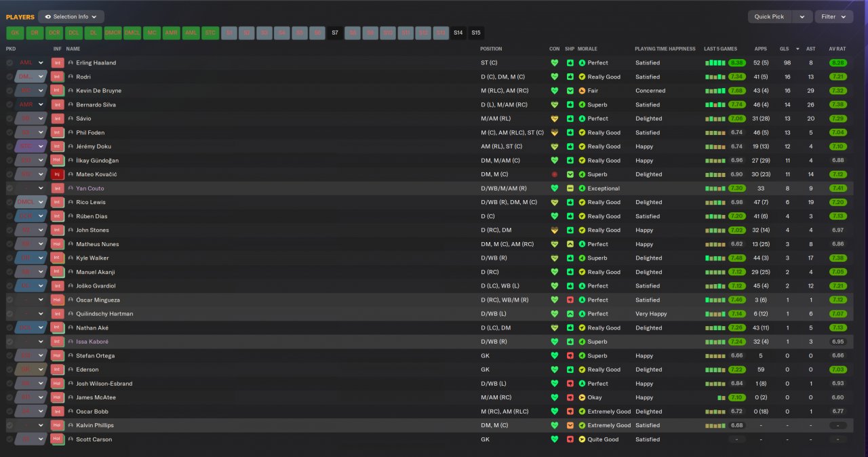The image size is (868, 457).
Task: Click the Quick Pick button
Action: coord(769,16)
